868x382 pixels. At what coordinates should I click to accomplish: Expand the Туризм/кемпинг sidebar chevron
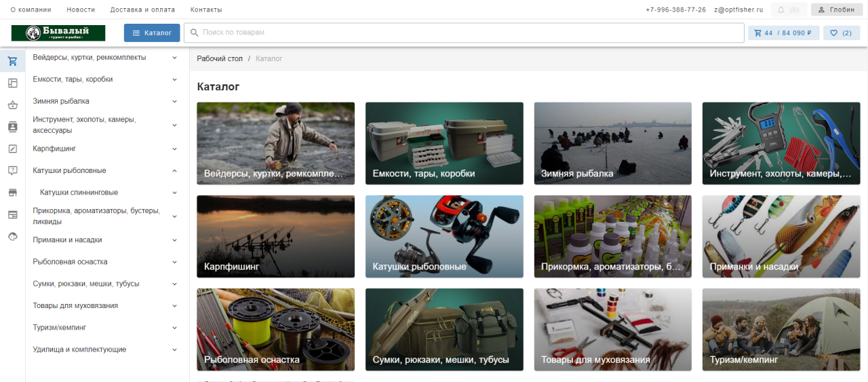174,328
